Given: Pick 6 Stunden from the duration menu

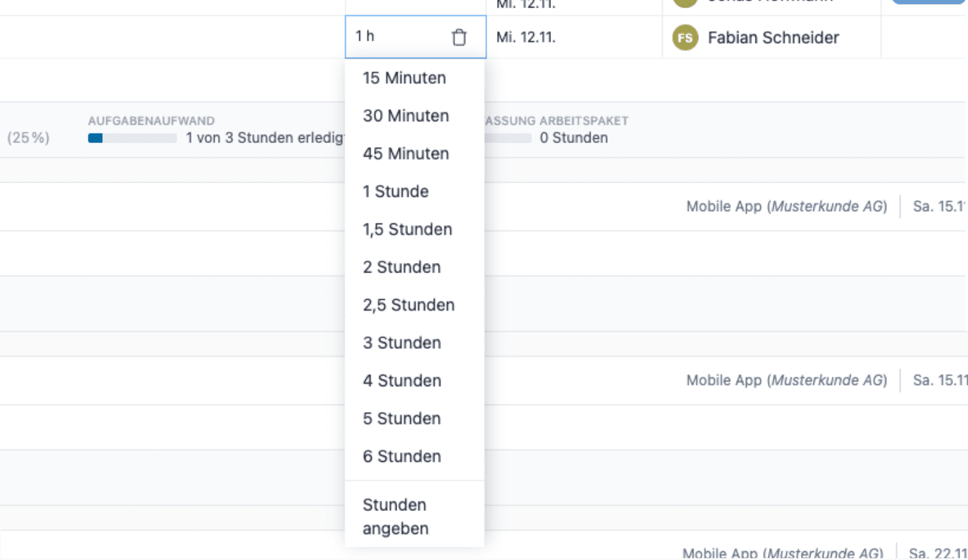Looking at the screenshot, I should click(x=401, y=456).
